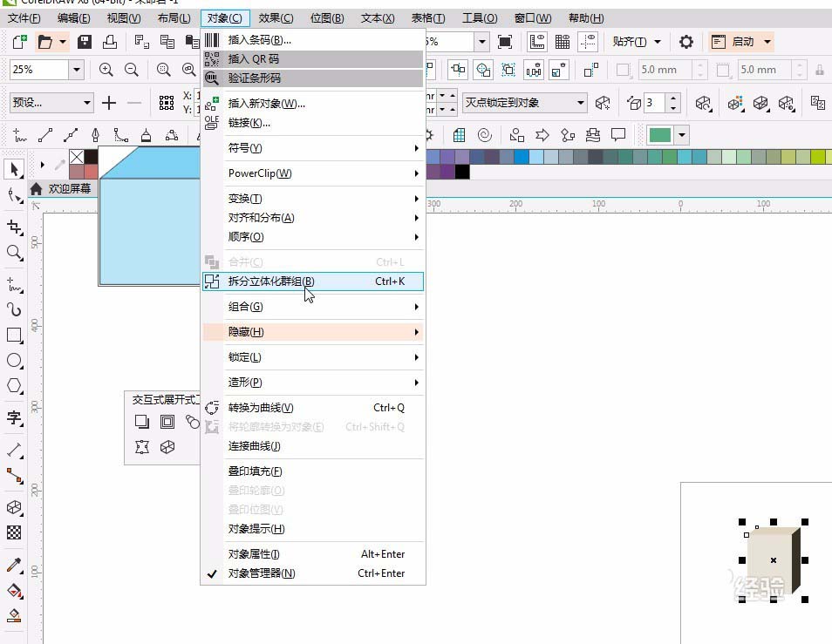Expand the Order submenu
Viewport: 832px width, 644px height.
(x=312, y=237)
